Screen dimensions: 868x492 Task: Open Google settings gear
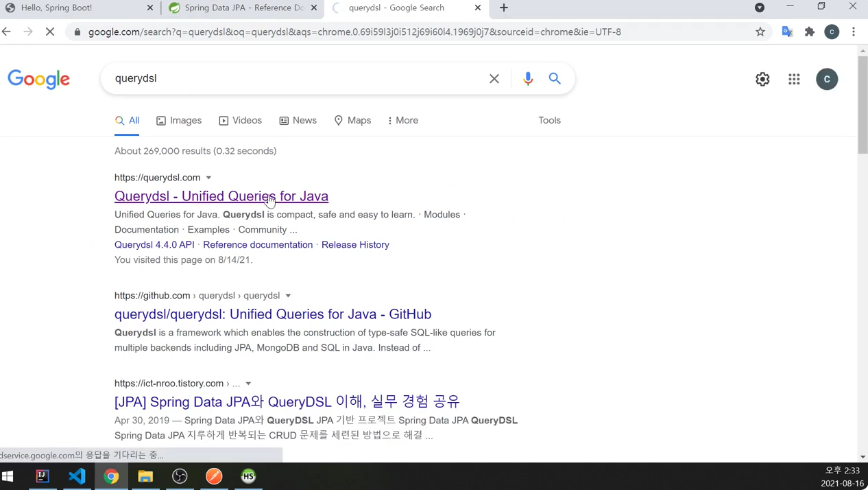[x=762, y=79]
